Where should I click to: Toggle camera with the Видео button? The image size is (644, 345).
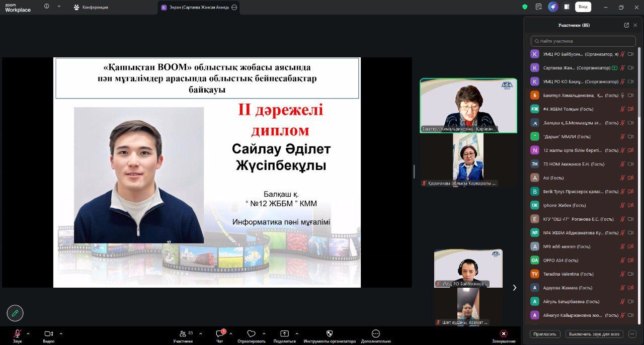[x=48, y=334]
